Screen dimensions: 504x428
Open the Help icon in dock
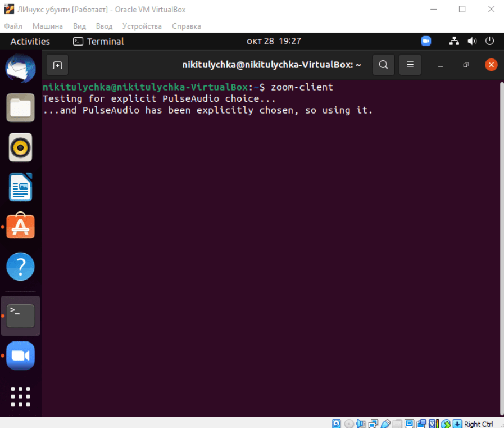coord(21,267)
